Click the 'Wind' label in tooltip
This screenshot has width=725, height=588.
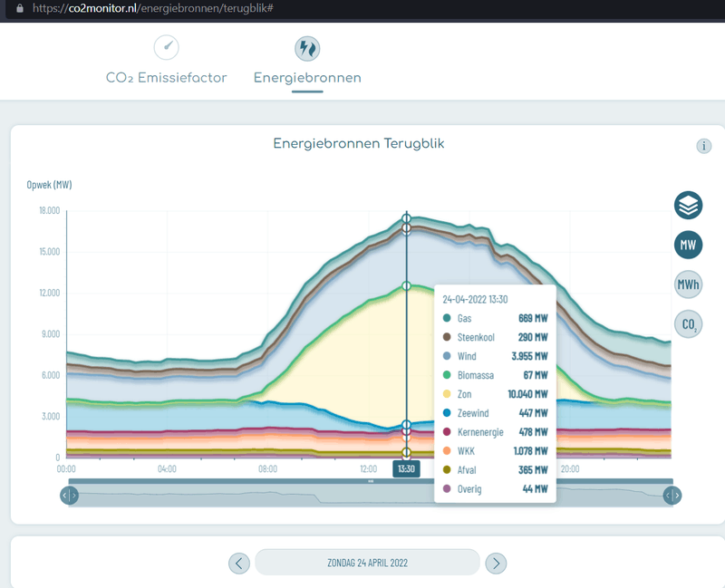pos(467,356)
